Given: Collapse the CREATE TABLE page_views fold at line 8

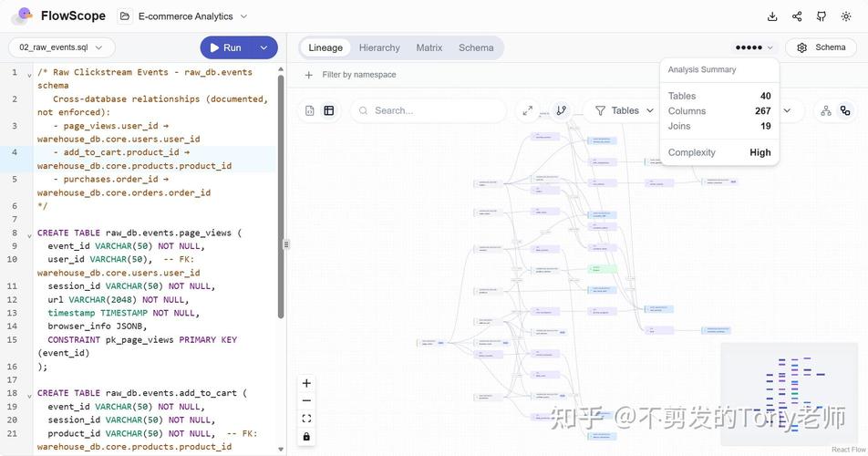Looking at the screenshot, I should pos(29,235).
